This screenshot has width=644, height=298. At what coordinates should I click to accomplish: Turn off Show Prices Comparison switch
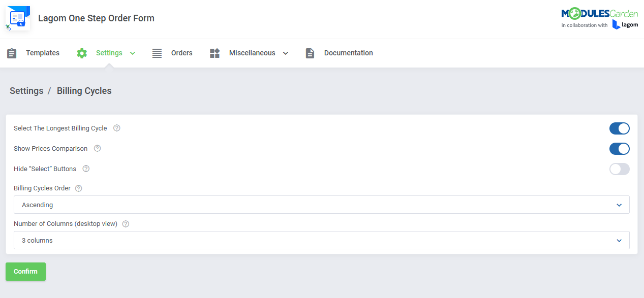(620, 149)
